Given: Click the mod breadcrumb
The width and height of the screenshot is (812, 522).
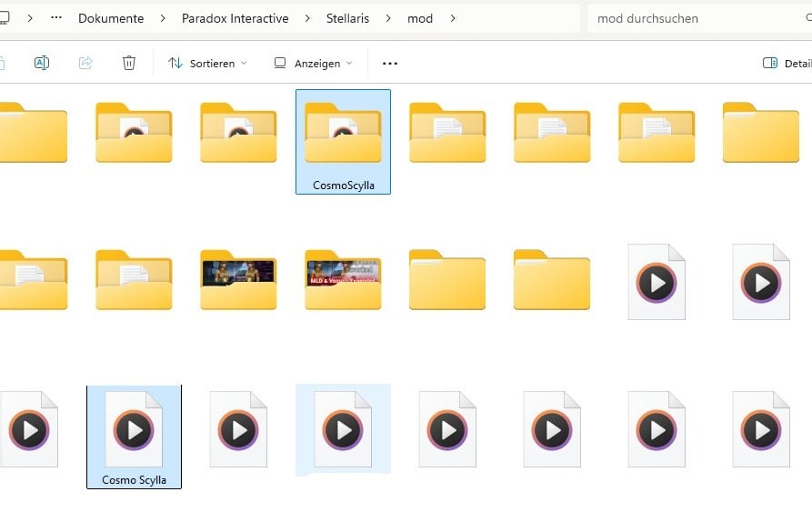Looking at the screenshot, I should pyautogui.click(x=420, y=18).
